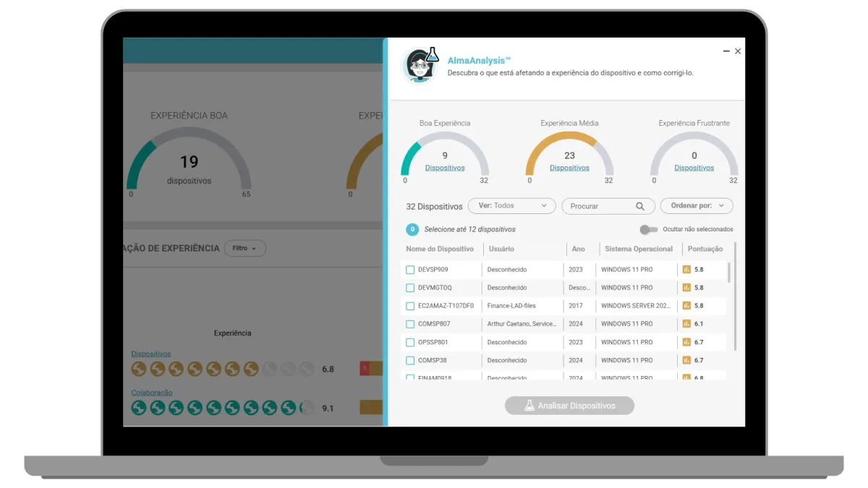Viewport: 868px width, 488px height.
Task: Click year 2017 in EC2AMAZ-T107DF0 row
Action: click(x=576, y=306)
